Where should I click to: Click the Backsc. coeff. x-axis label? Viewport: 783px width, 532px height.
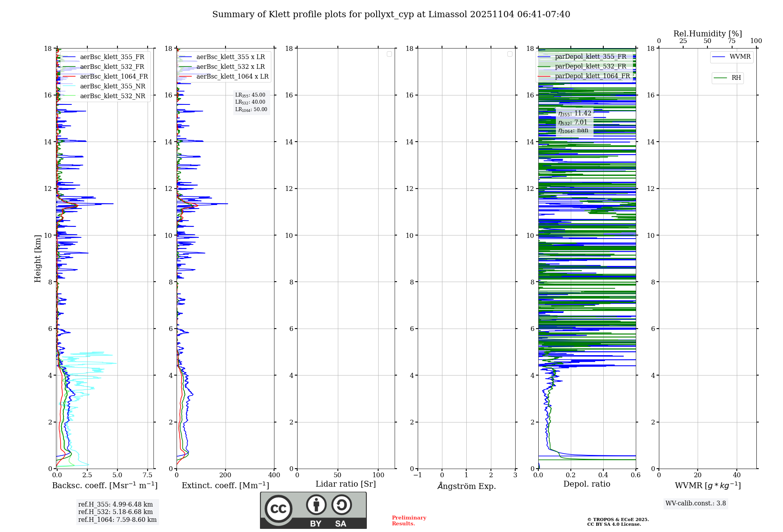pos(105,485)
